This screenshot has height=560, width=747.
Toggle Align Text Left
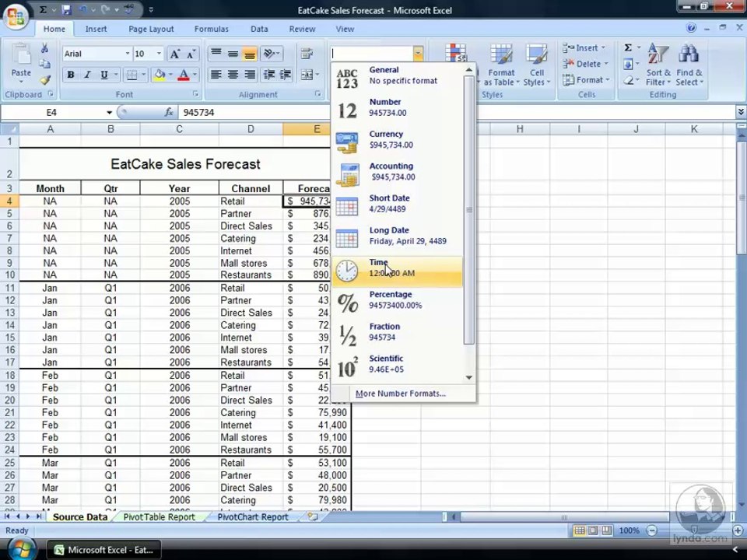point(216,75)
